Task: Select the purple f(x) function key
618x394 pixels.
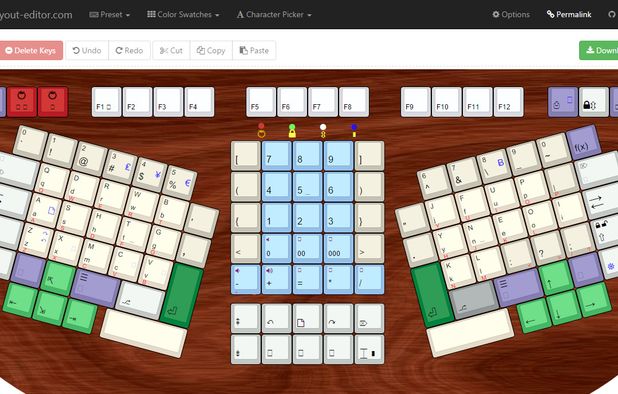Action: (584, 142)
